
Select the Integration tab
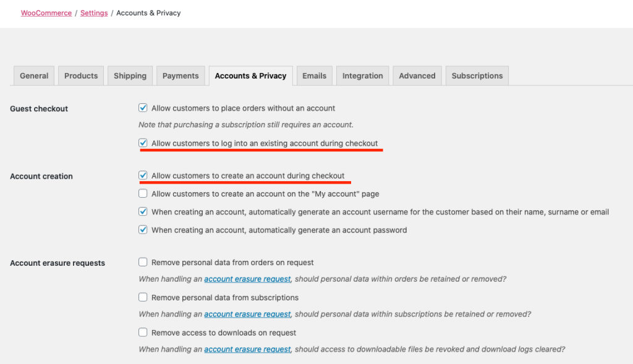coord(363,76)
